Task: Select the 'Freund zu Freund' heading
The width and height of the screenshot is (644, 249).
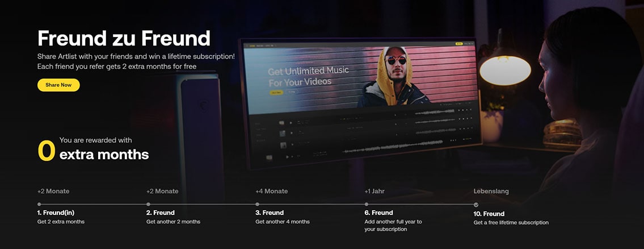Action: coord(124,38)
